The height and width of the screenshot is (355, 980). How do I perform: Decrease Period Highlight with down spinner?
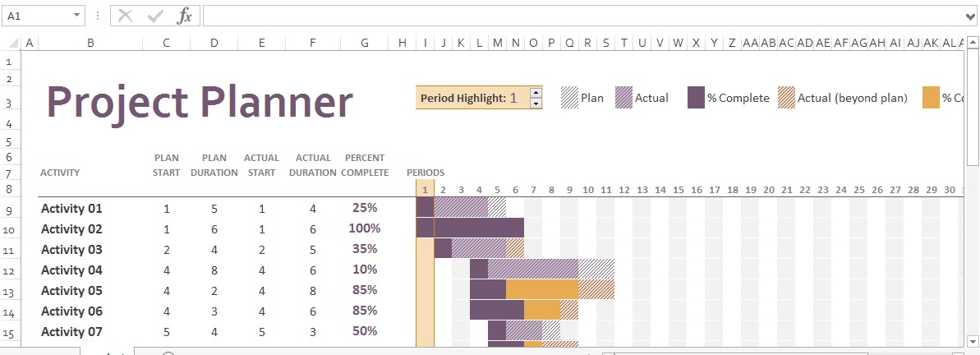pyautogui.click(x=536, y=104)
